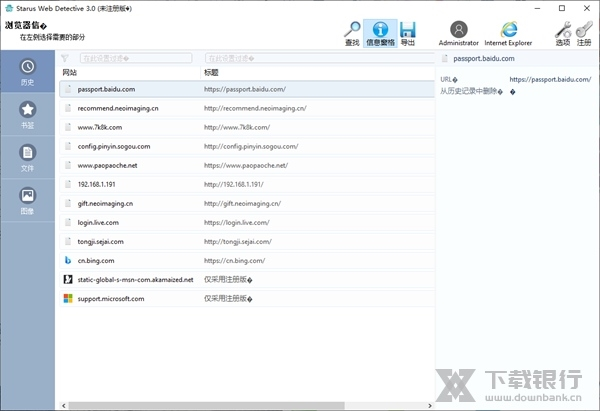Click the Starus Web Detective app title icon
This screenshot has width=600, height=411.
[9, 8]
